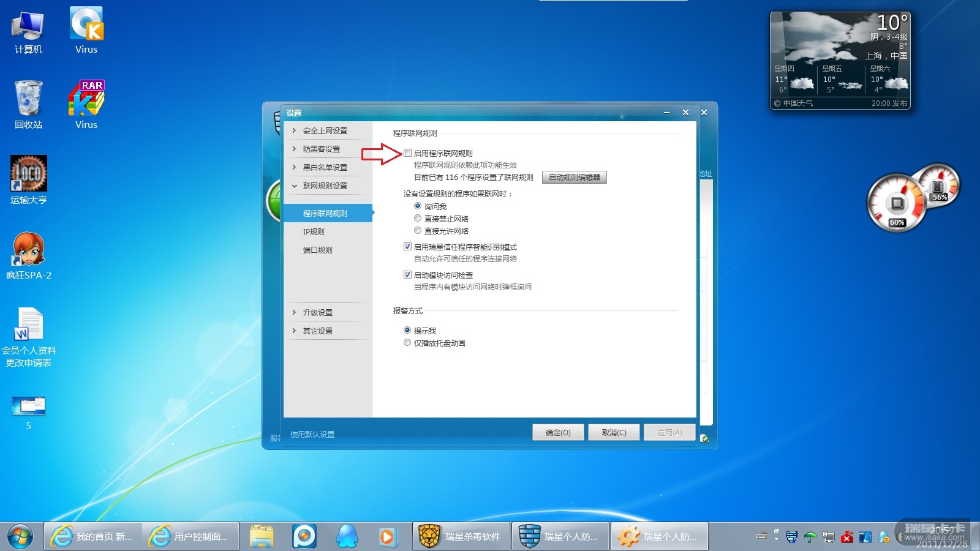This screenshot has height=551, width=980.
Task: Expand the 安全上网设置 section
Action: coord(328,130)
